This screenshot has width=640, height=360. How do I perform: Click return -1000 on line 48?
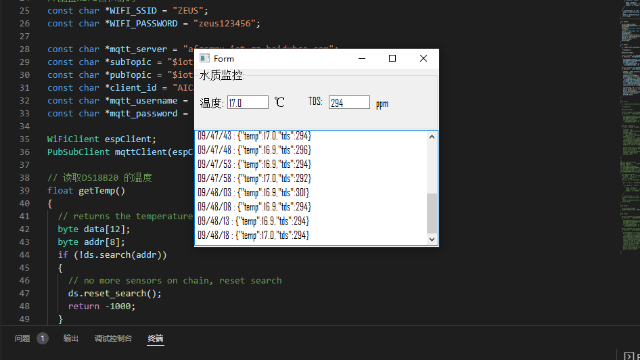point(102,307)
